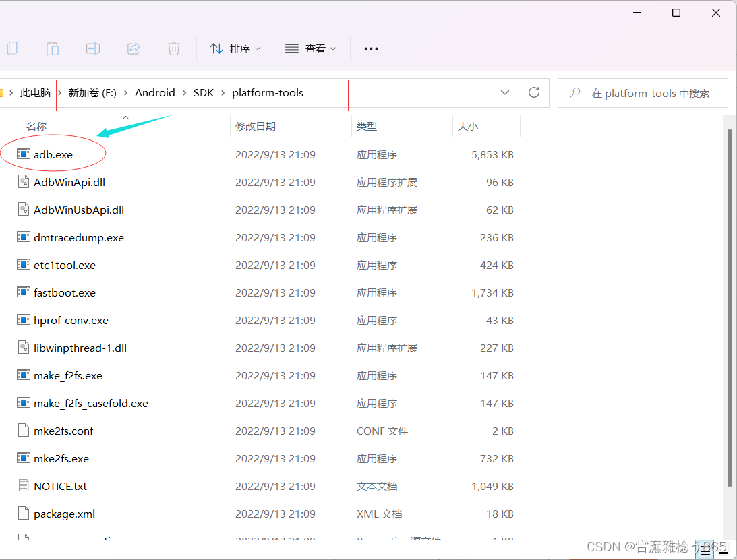Open address bar history dropdown arrow
The height and width of the screenshot is (560, 737).
point(505,92)
